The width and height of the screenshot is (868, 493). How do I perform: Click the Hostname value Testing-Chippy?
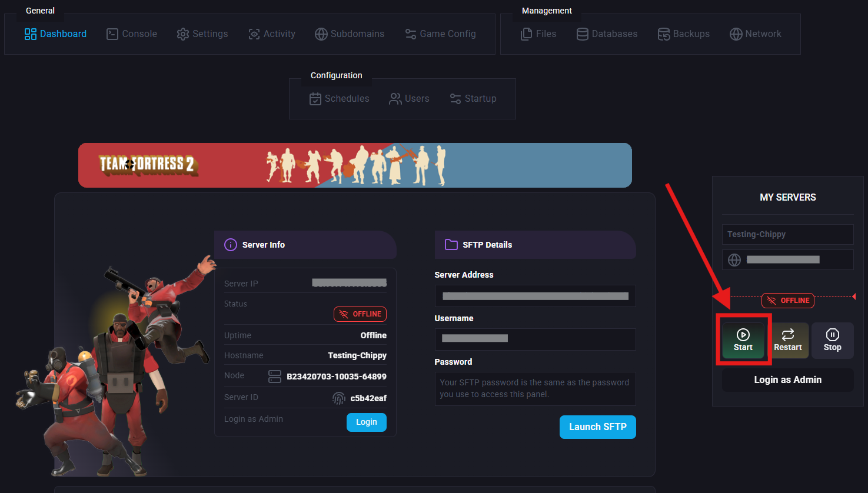357,355
